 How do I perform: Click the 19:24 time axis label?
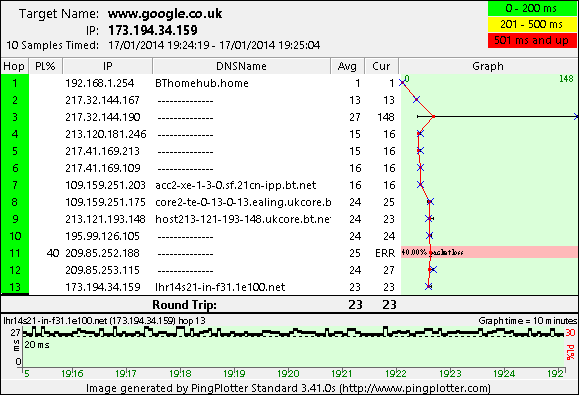tap(504, 374)
